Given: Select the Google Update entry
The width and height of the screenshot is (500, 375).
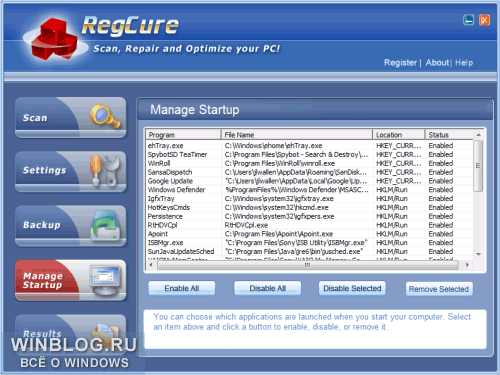Looking at the screenshot, I should (310, 181).
